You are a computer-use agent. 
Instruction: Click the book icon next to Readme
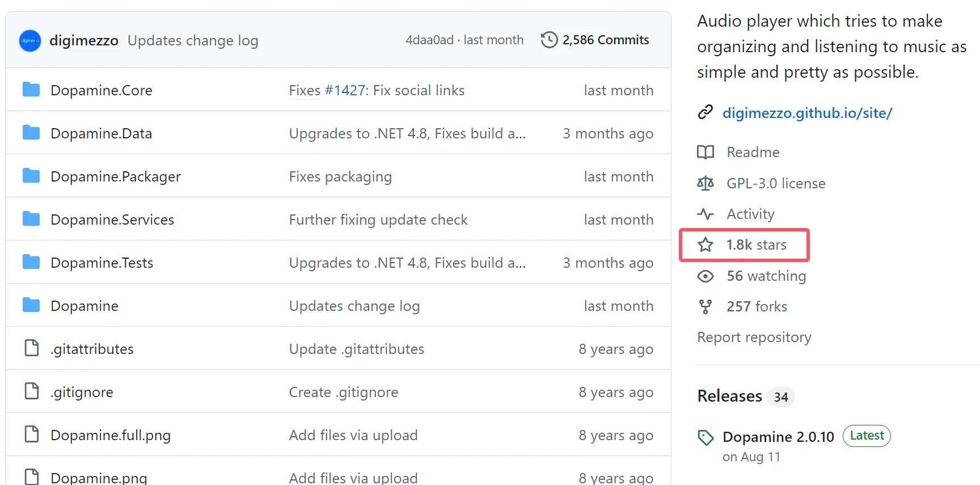pos(706,152)
